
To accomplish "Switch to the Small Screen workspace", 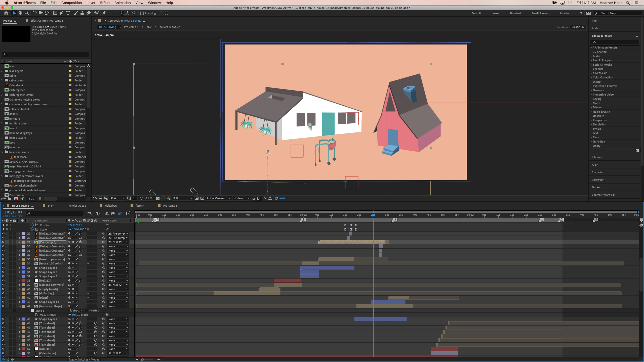I will 539,13.
